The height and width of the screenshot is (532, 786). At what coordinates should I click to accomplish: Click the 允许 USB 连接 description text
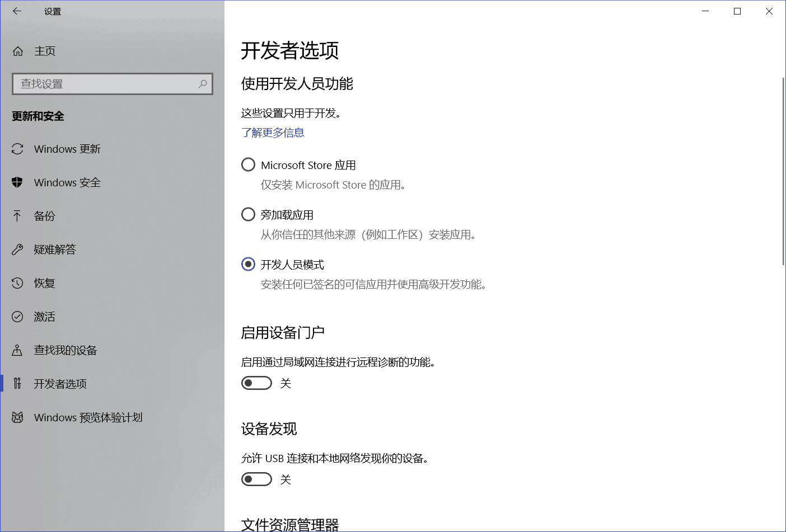(x=335, y=459)
